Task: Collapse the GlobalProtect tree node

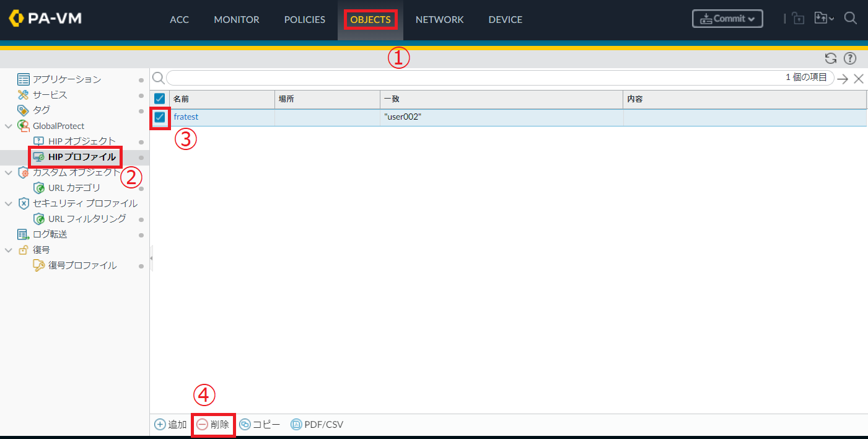Action: pyautogui.click(x=9, y=126)
